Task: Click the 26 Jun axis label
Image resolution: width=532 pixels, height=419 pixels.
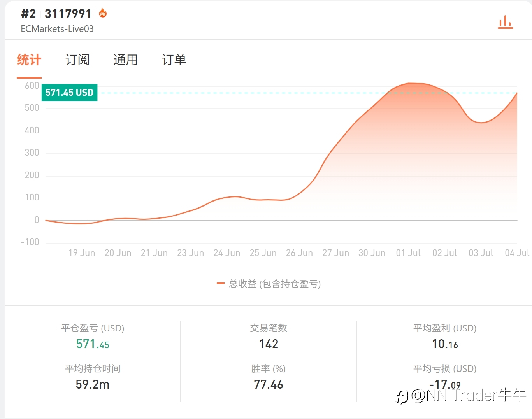Action: coord(299,253)
